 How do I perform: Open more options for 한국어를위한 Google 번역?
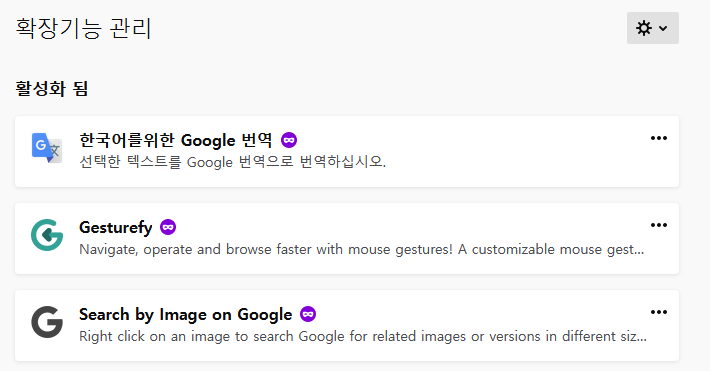pos(659,138)
